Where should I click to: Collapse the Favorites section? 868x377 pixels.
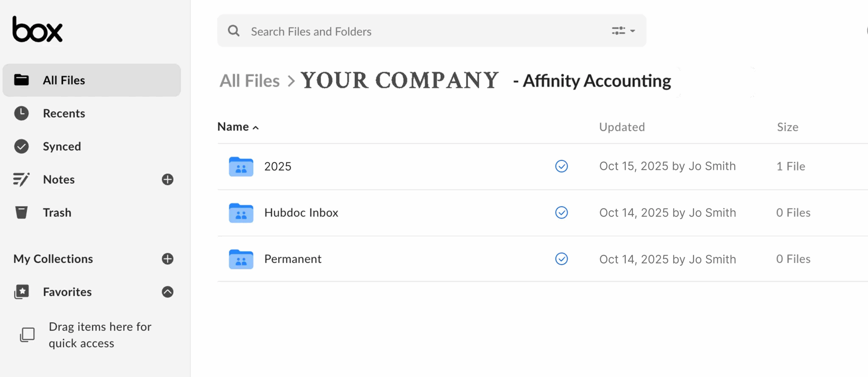click(167, 292)
